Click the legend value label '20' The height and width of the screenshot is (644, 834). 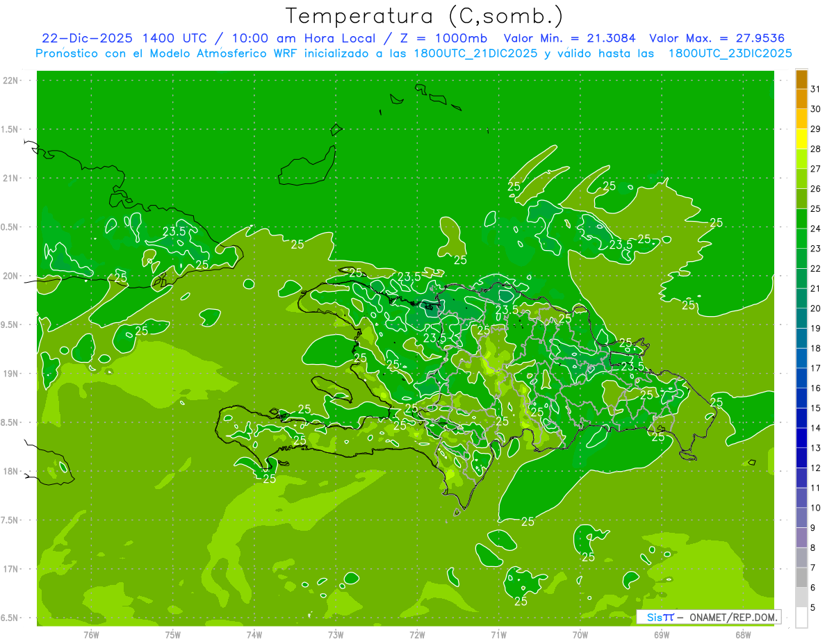point(816,308)
